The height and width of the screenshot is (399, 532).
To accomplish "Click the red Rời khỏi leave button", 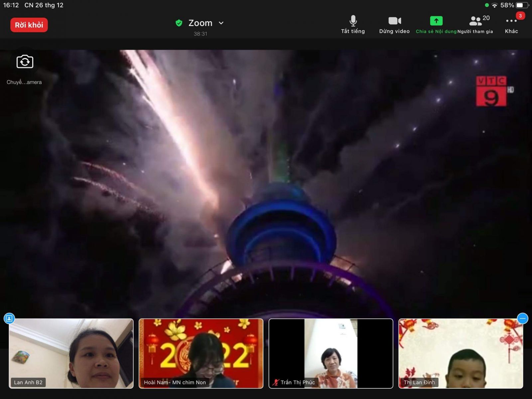I will [x=29, y=25].
